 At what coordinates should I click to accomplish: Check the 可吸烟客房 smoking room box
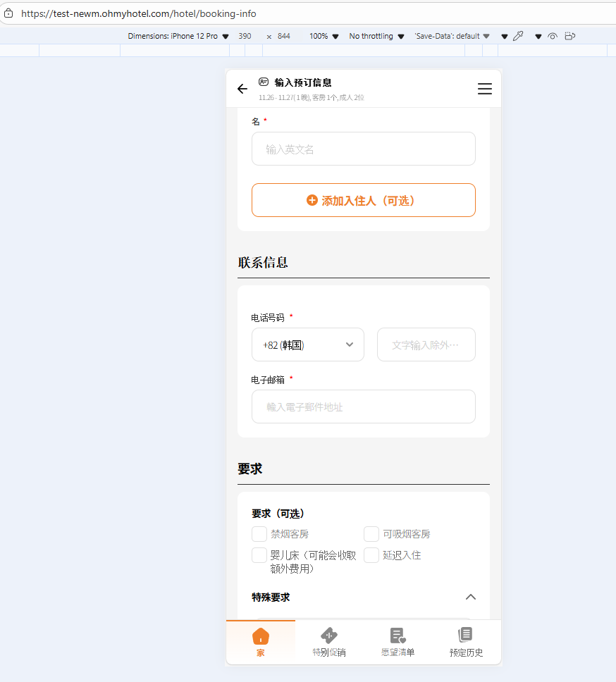[371, 533]
